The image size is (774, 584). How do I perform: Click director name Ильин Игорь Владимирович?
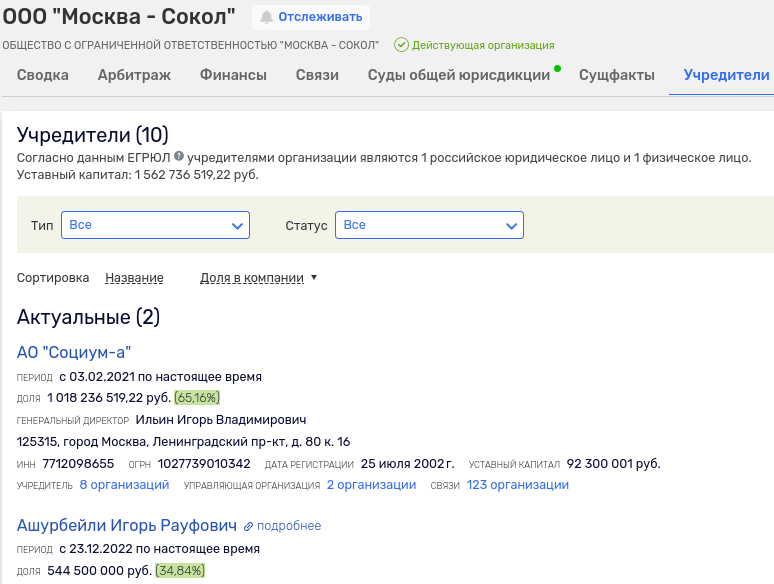221,420
